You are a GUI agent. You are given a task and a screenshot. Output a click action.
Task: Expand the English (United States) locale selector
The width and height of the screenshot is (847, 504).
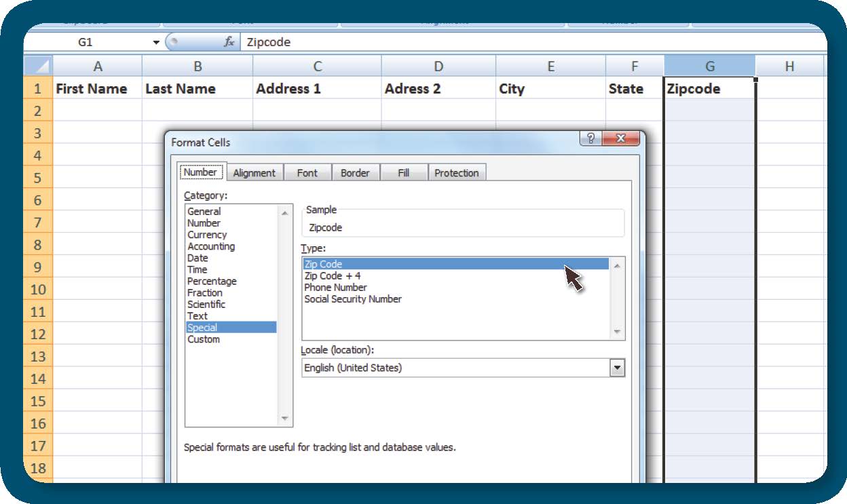(x=616, y=367)
